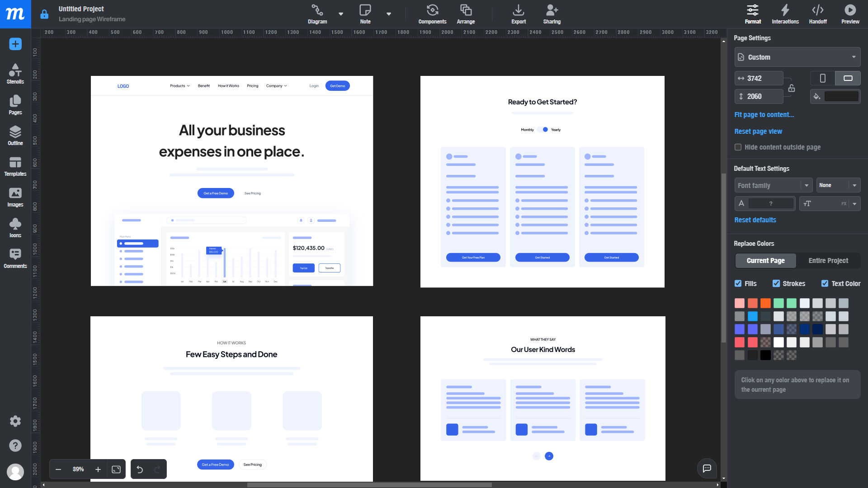The image size is (868, 488).
Task: Select landscape page orientation
Action: [x=848, y=78]
